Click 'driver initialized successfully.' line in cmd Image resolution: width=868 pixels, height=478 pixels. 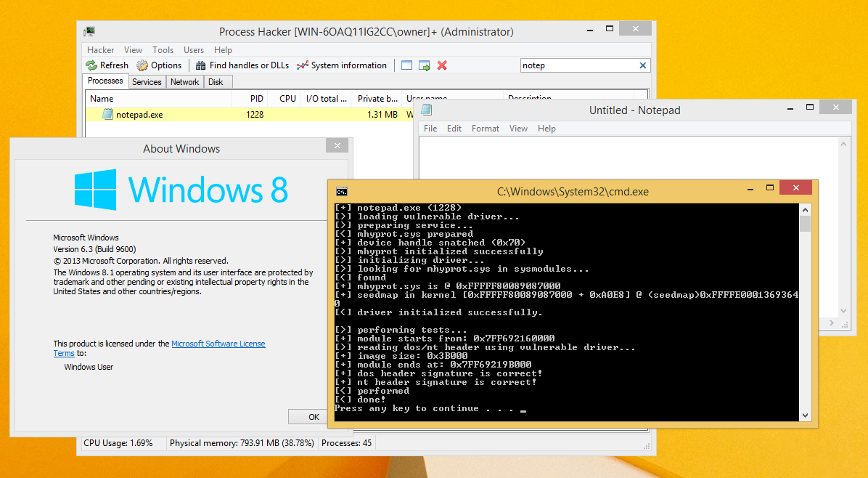pyautogui.click(x=438, y=312)
